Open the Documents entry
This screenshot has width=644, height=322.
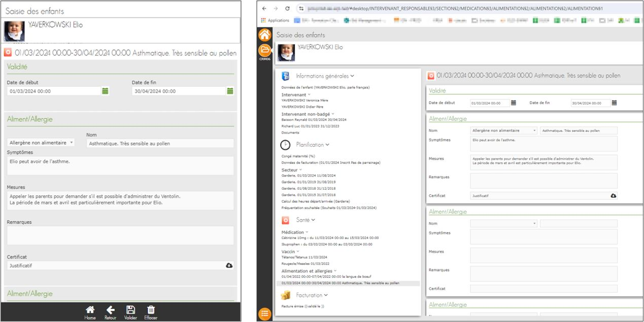point(290,132)
